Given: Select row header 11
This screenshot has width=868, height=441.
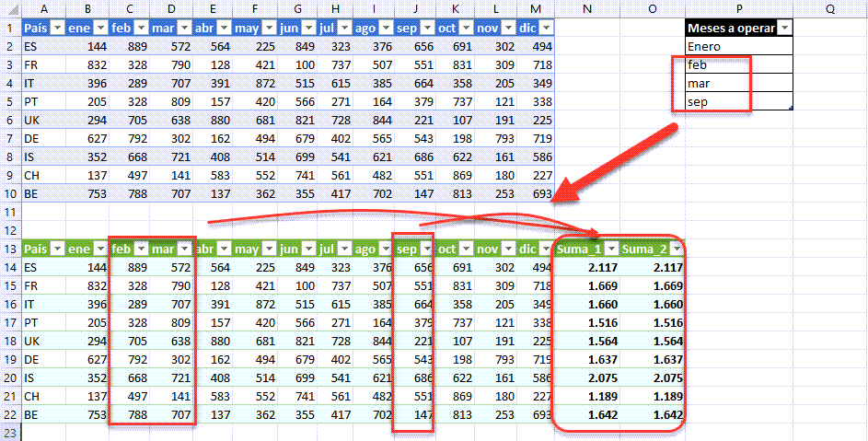Looking at the screenshot, I should [10, 212].
